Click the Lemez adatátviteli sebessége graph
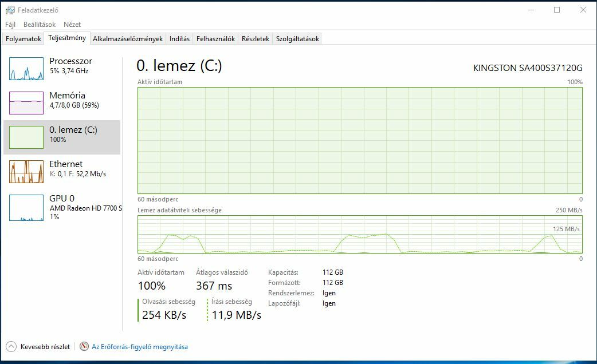The image size is (597, 364). click(360, 234)
